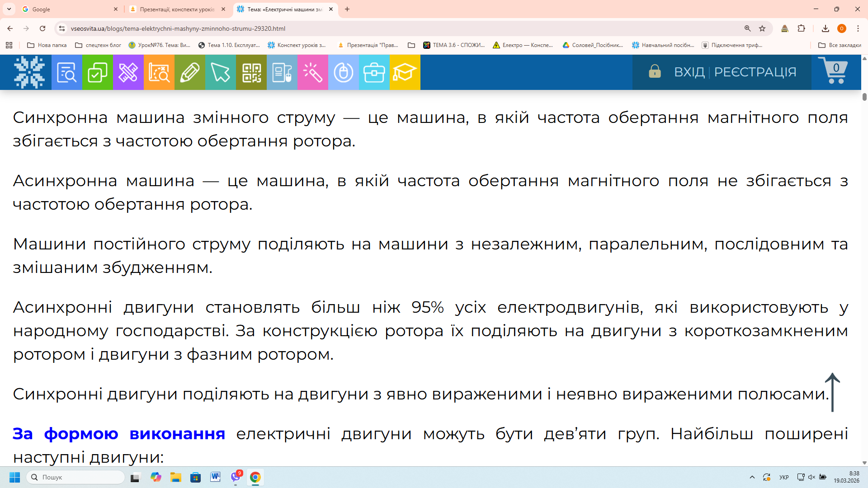Screen dimensions: 868x488
Task: Click the ВХІД login link
Action: click(x=689, y=72)
